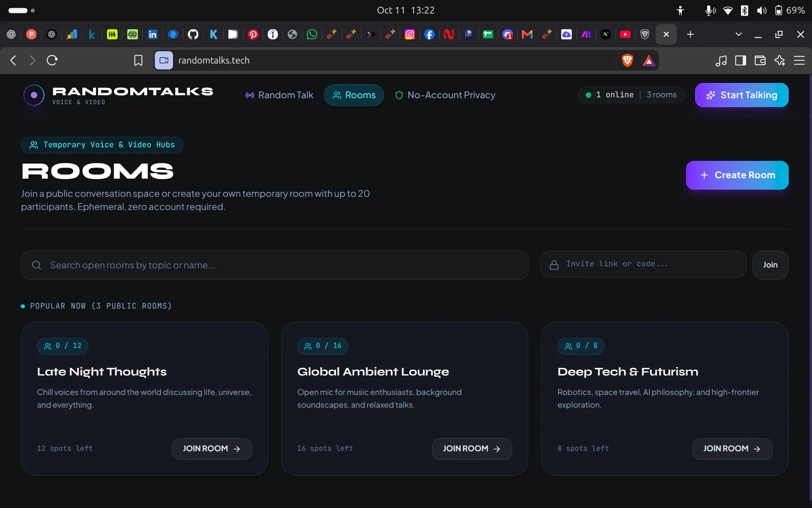This screenshot has width=812, height=508.
Task: Toggle the browser sidebar panel
Action: (x=741, y=61)
